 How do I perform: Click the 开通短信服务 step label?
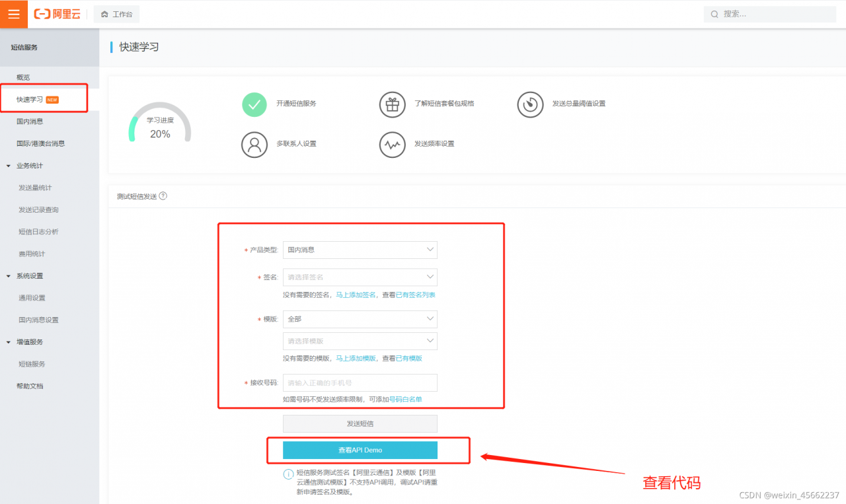click(x=296, y=104)
